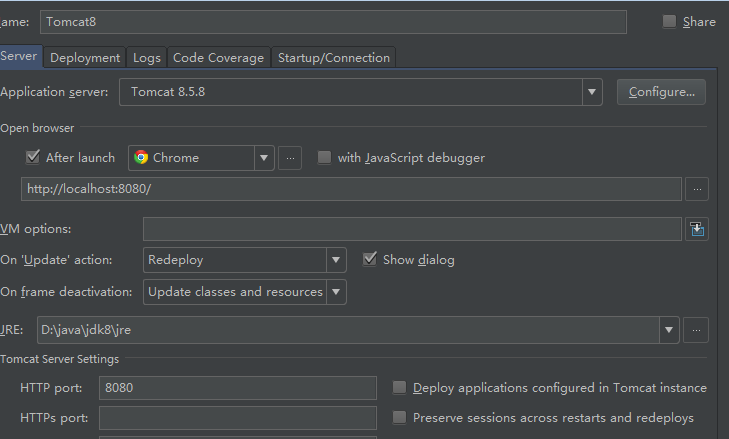Toggle the Show dialog checkbox

370,259
